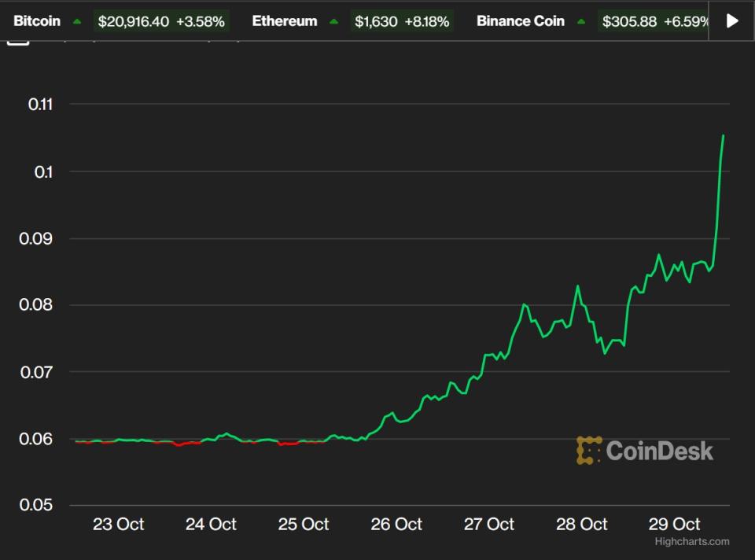Open the Binance Coin ticker link
The width and height of the screenshot is (755, 560).
(520, 21)
